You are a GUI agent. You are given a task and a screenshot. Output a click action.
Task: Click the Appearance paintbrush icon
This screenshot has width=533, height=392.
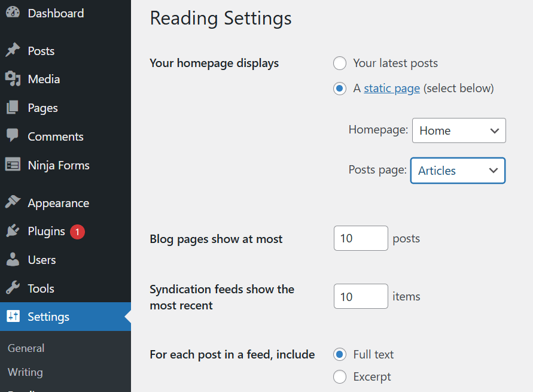pos(13,203)
